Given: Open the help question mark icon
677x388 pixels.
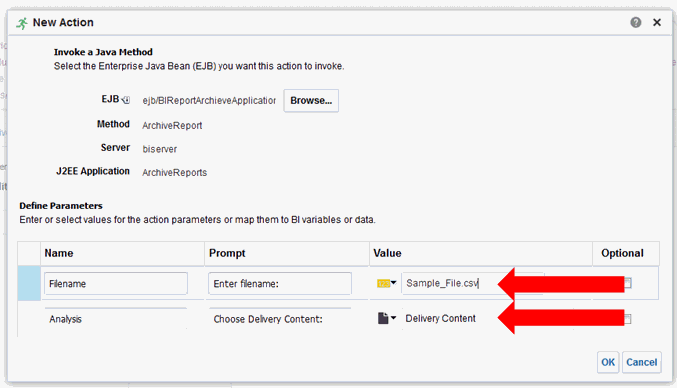Looking at the screenshot, I should pyautogui.click(x=636, y=22).
